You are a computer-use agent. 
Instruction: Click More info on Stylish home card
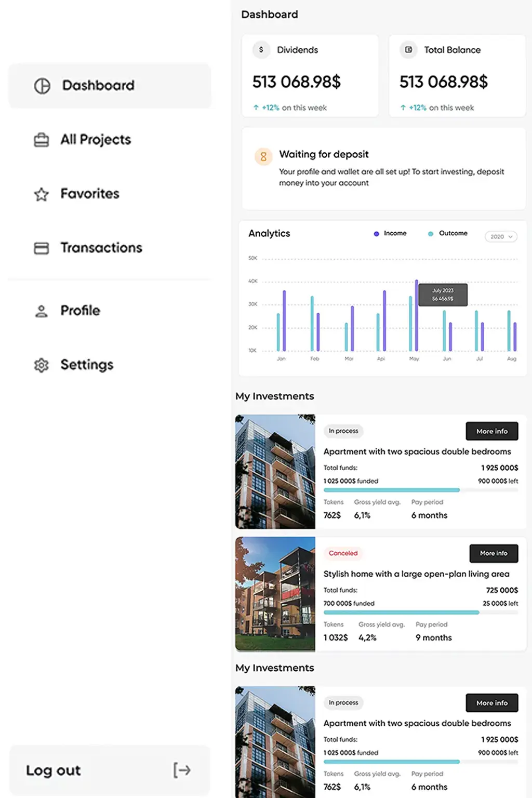[x=494, y=553]
